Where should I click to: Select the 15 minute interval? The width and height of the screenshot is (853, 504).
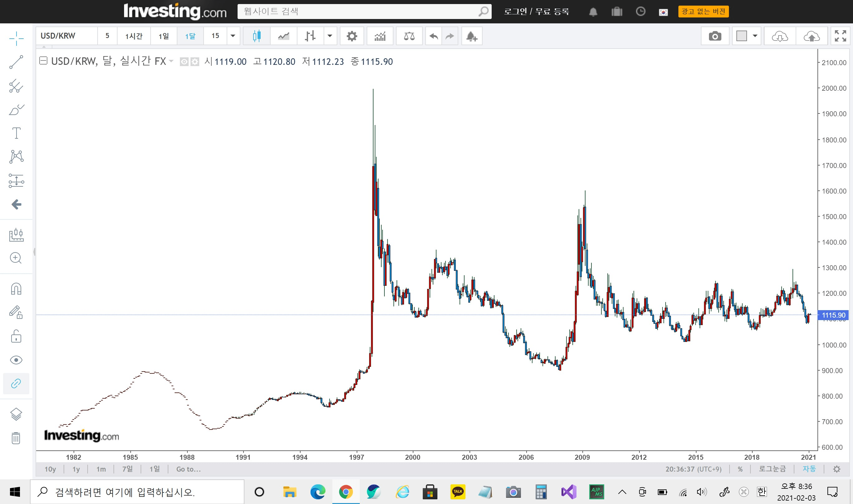coord(215,36)
